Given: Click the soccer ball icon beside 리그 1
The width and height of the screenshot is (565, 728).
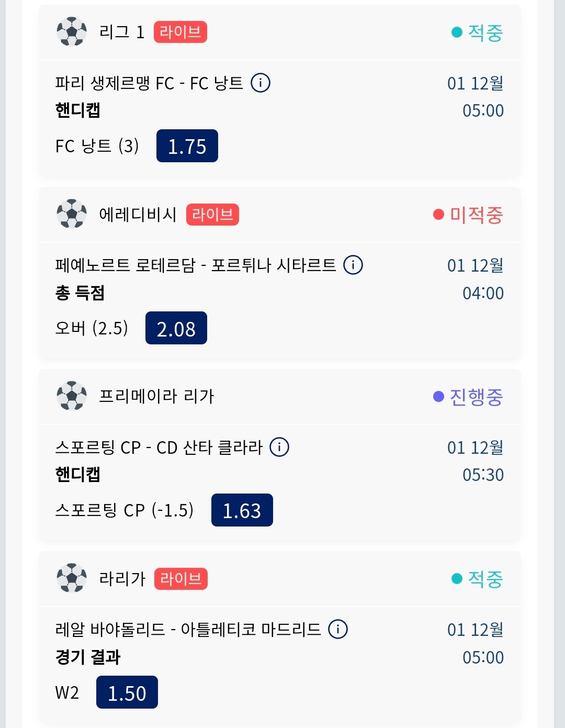Looking at the screenshot, I should pos(72,32).
